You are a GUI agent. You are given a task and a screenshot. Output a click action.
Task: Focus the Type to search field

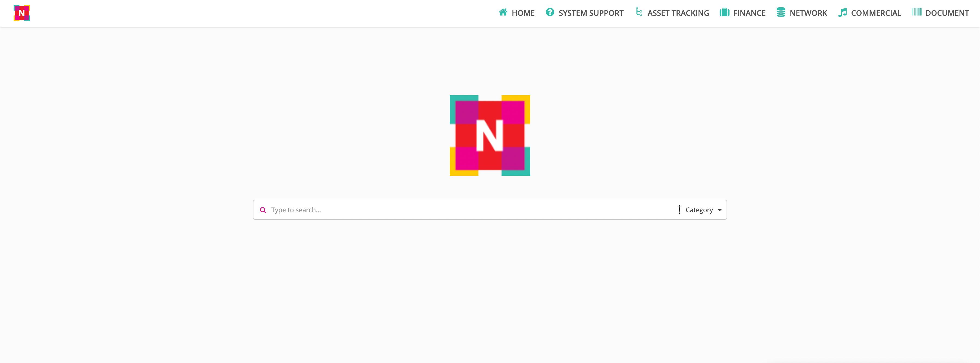point(472,210)
